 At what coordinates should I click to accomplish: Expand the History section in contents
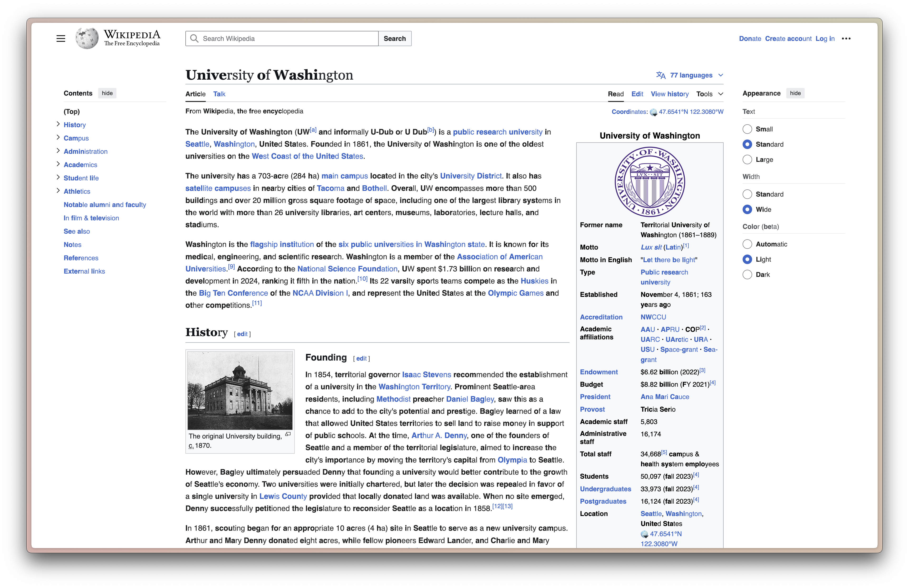[58, 124]
